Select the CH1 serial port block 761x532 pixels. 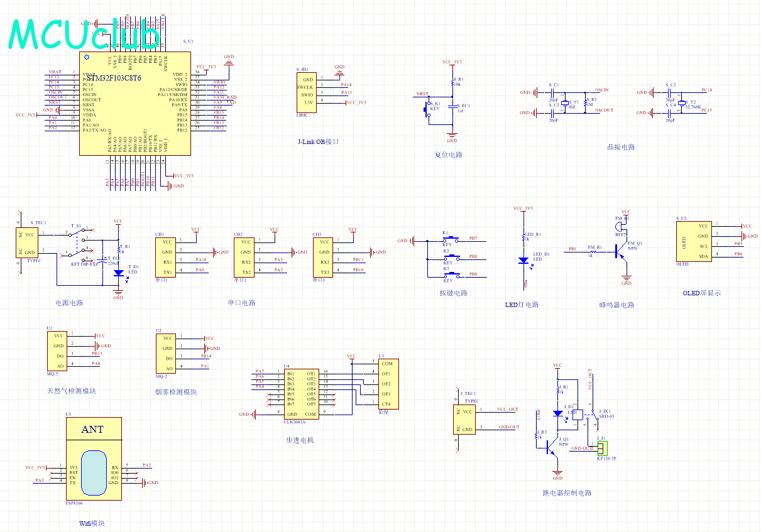point(165,256)
